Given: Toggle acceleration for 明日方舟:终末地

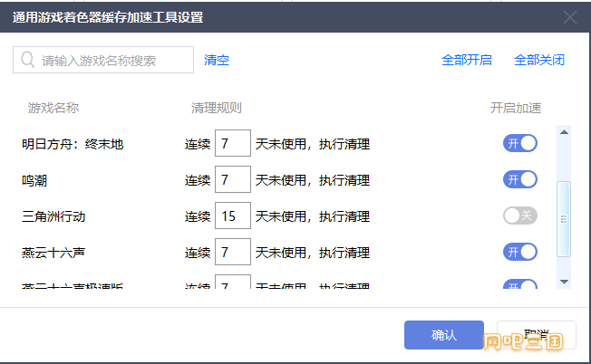Looking at the screenshot, I should coord(520,143).
